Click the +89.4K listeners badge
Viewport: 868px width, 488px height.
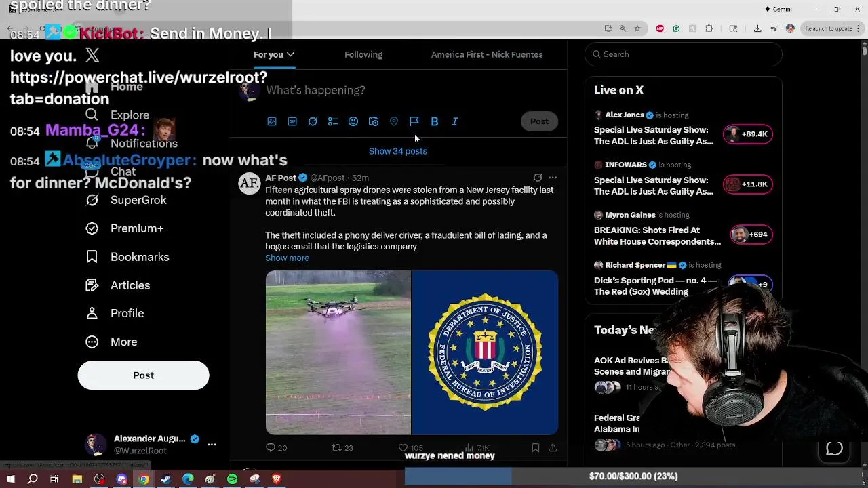click(x=747, y=134)
